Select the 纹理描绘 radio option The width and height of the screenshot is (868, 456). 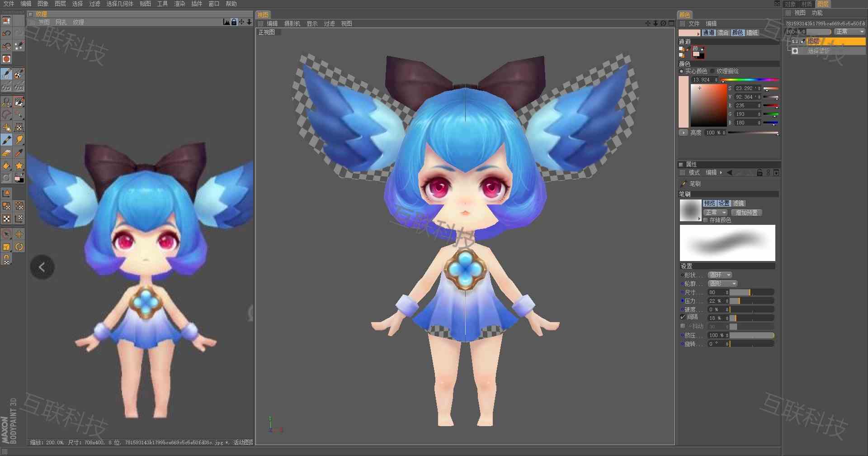712,71
